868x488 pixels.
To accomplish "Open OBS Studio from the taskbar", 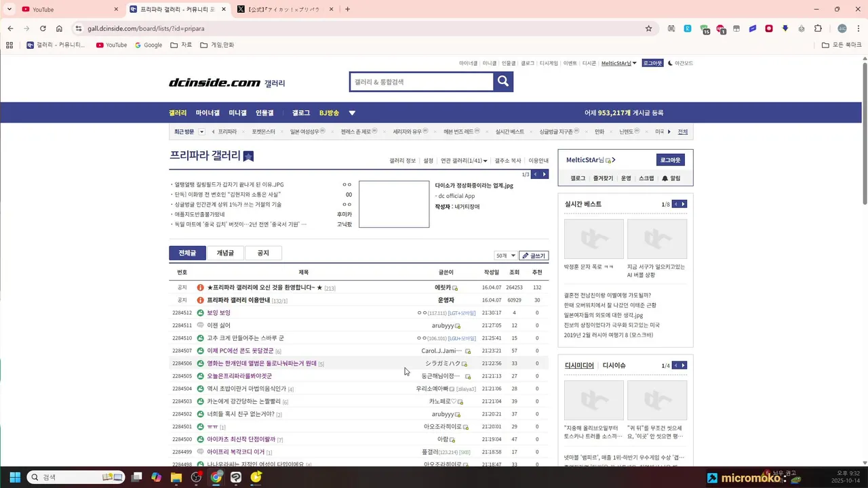I will click(x=196, y=477).
